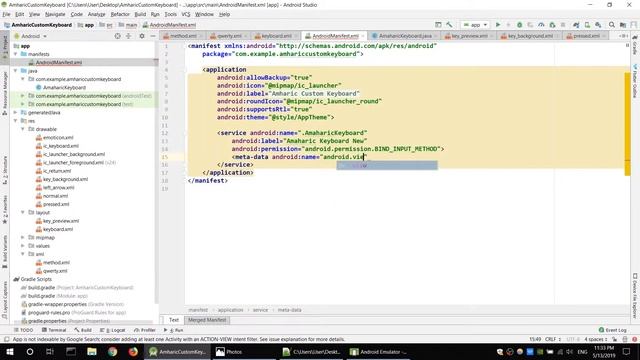Expand the mipmap folder
640x360 pixels.
[x=23, y=237]
